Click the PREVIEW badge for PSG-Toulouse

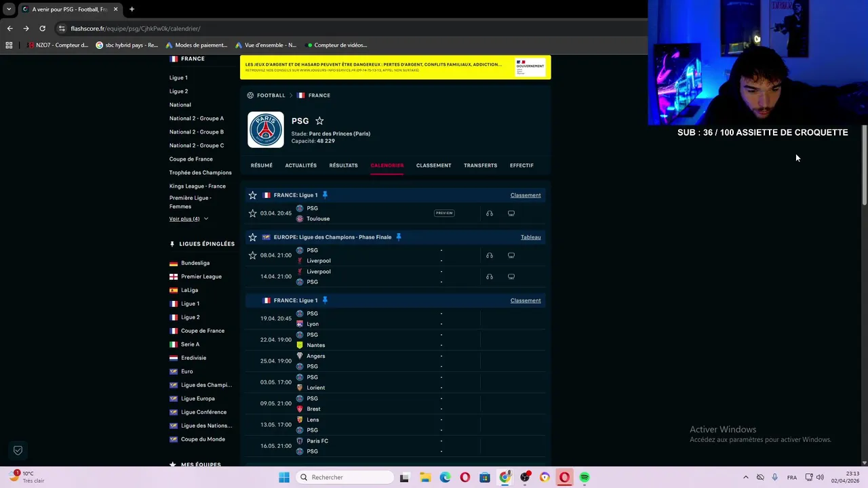[x=444, y=213]
